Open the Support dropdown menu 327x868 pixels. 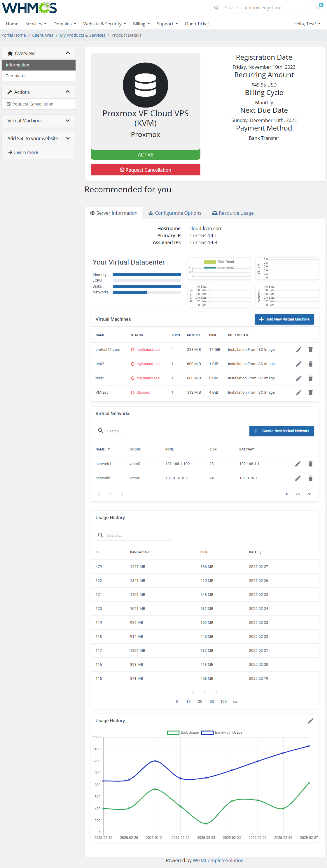167,24
